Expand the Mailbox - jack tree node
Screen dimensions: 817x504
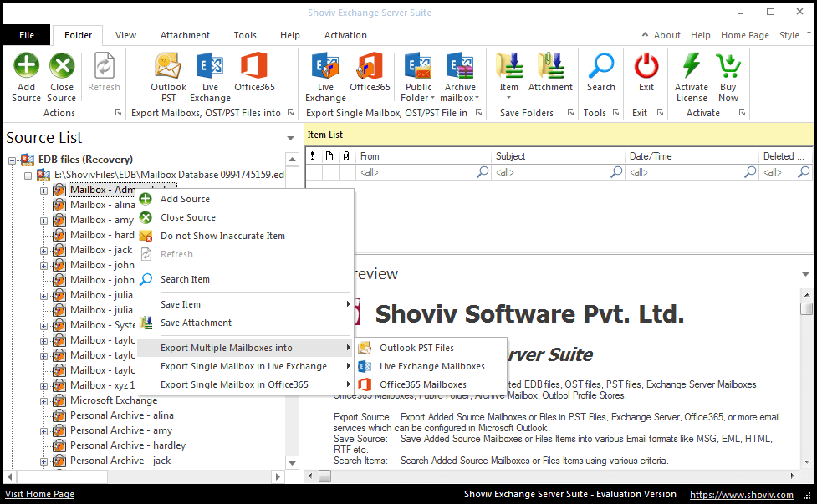pyautogui.click(x=43, y=251)
